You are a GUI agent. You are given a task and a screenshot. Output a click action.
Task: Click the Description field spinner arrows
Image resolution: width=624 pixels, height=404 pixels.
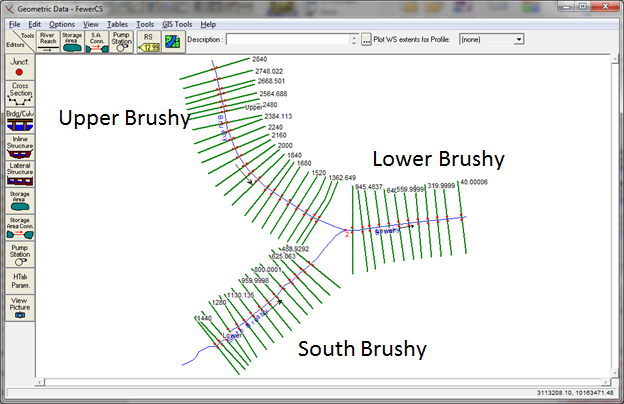click(x=353, y=39)
